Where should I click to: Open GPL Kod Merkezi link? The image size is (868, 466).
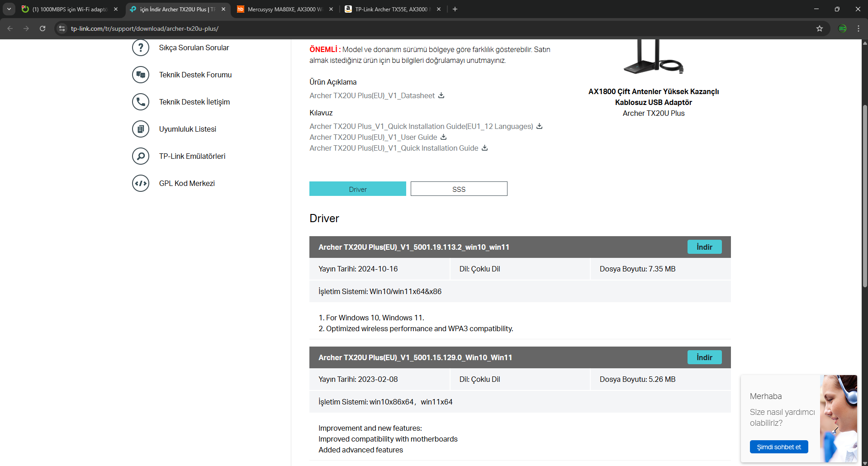pos(187,183)
